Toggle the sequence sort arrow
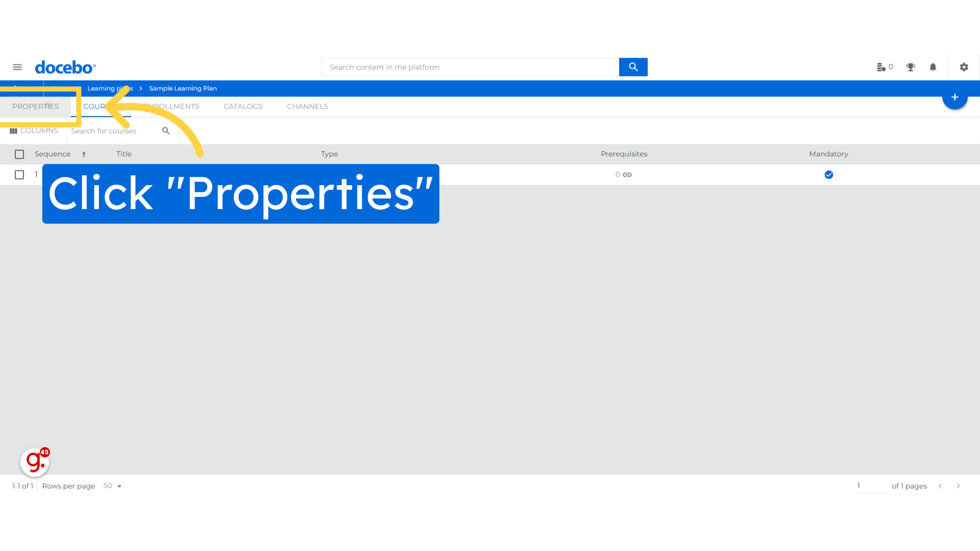Viewport: 980px width, 551px height. pos(84,154)
